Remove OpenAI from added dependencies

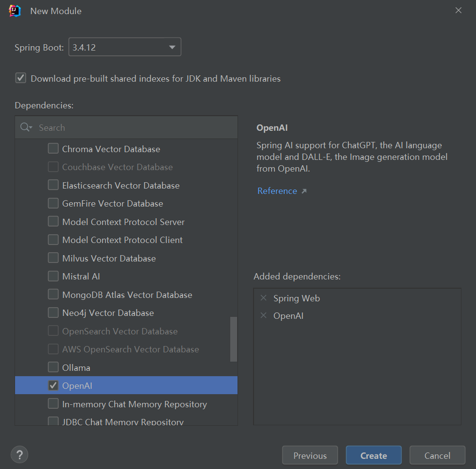pyautogui.click(x=264, y=315)
